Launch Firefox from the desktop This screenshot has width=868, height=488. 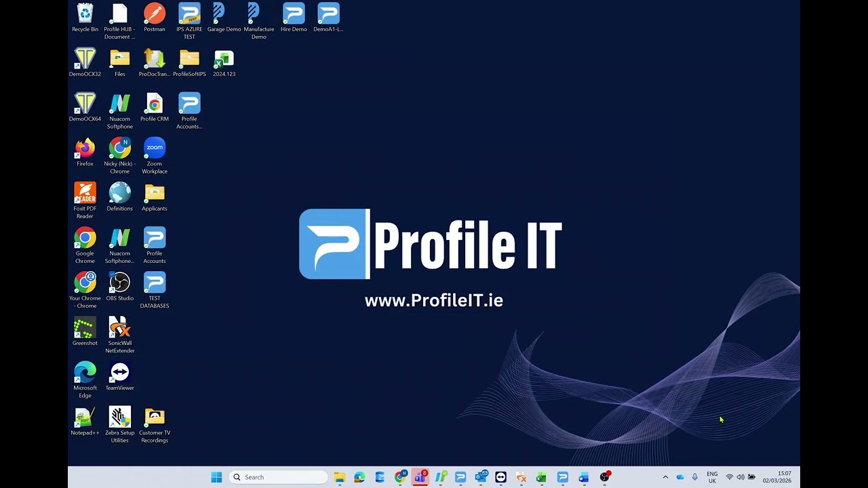85,152
